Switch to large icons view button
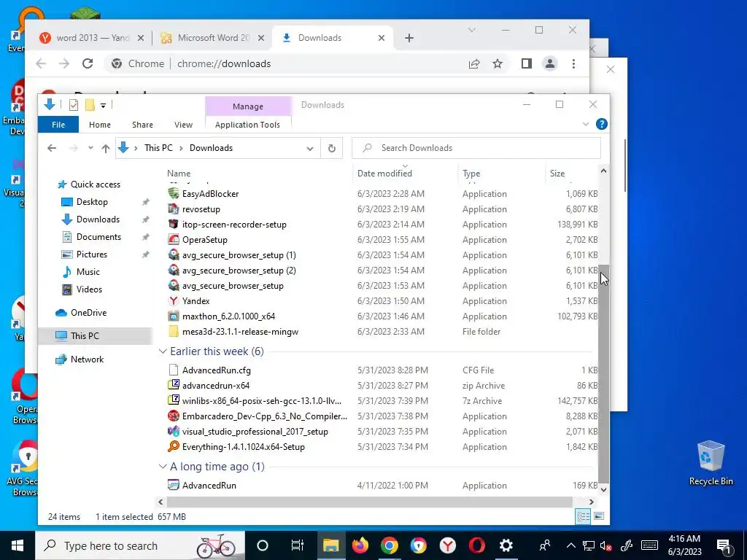747x560 pixels. tap(599, 516)
